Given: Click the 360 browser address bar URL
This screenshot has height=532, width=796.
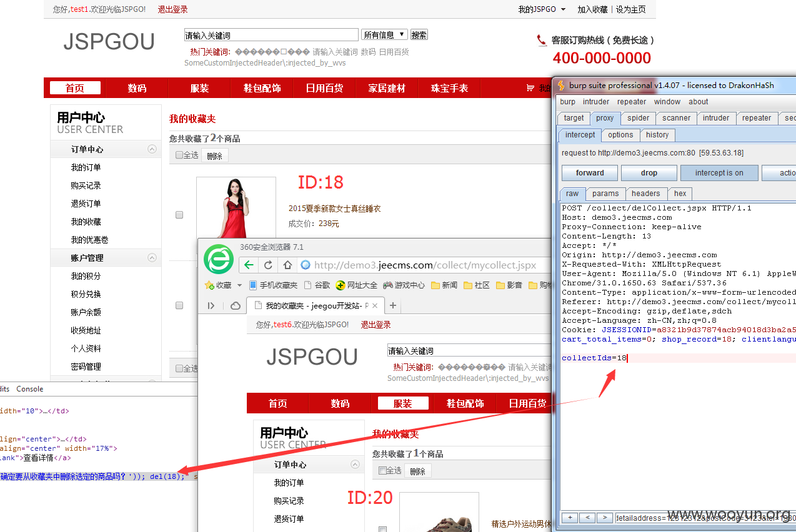Looking at the screenshot, I should (x=425, y=265).
